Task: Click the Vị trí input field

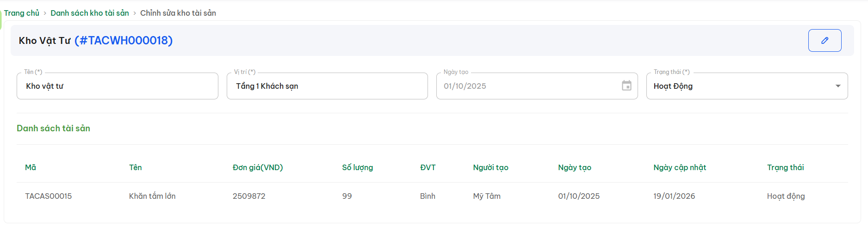Action: [x=327, y=86]
